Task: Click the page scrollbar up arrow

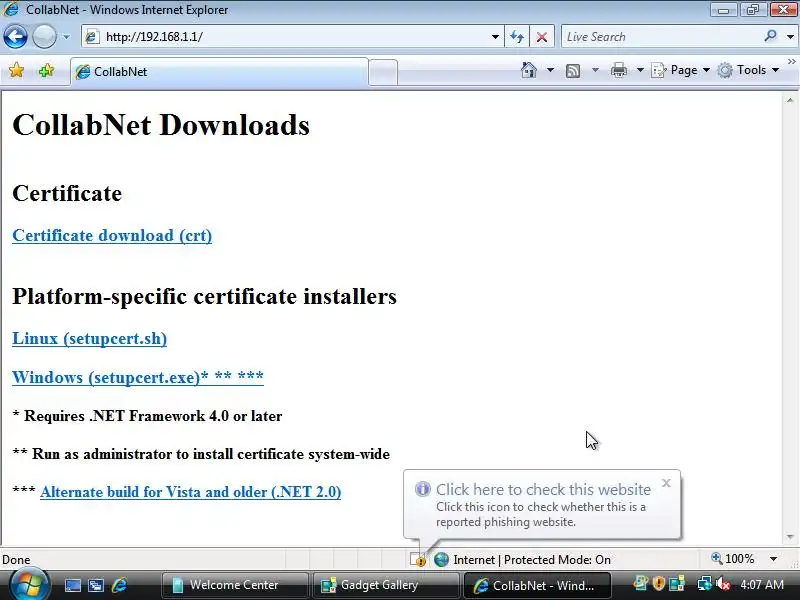Action: tap(790, 101)
